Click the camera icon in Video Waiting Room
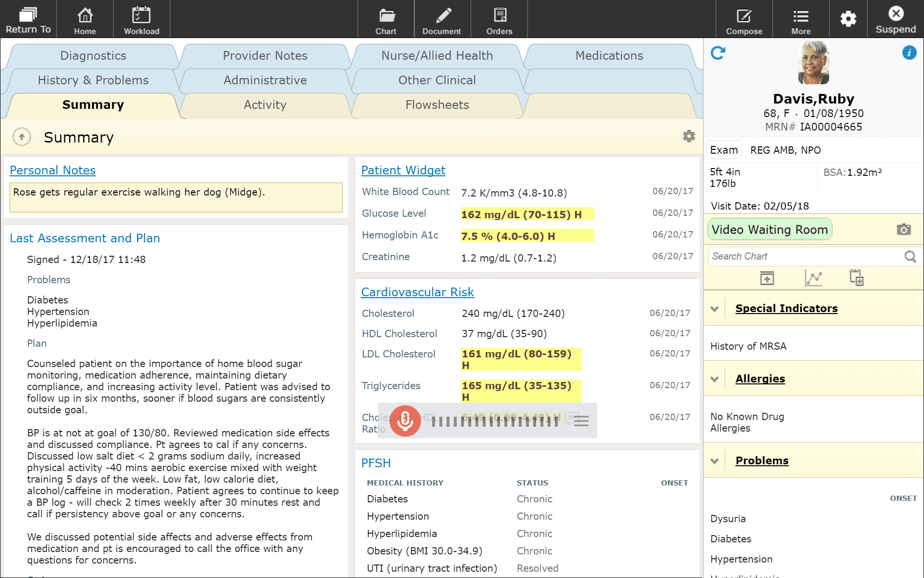Screen dimensions: 924x578 click(903, 229)
